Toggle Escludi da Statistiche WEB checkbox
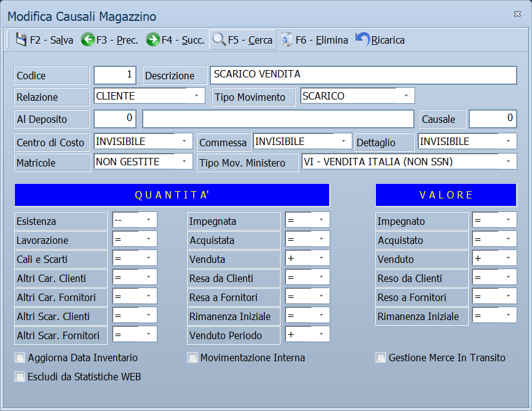Screen dimensions: 532x411 click(20, 377)
